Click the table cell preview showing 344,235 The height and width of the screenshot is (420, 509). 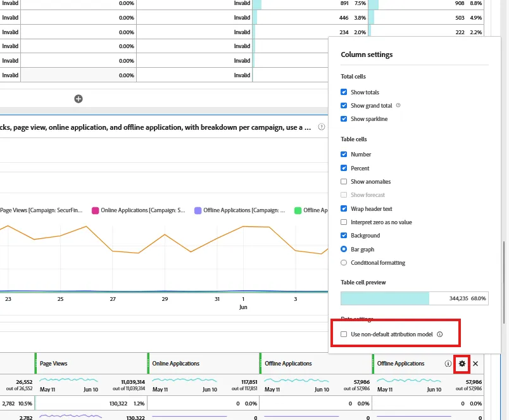[415, 298]
